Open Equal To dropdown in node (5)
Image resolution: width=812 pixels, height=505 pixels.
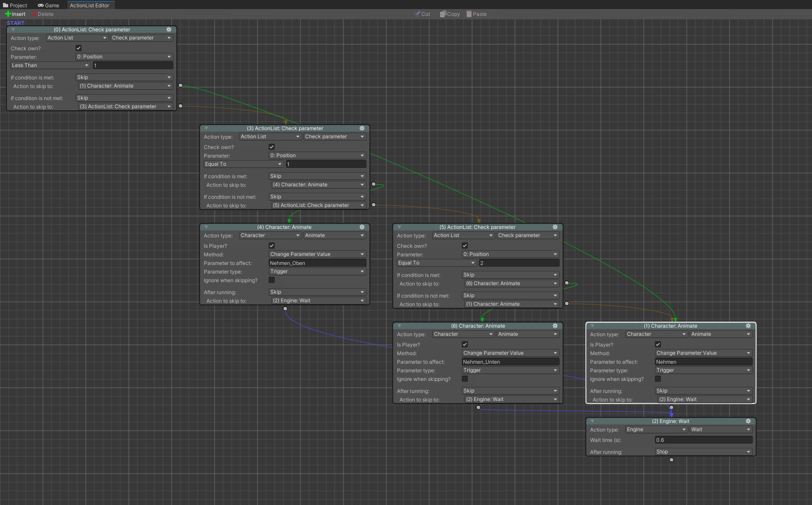point(436,263)
